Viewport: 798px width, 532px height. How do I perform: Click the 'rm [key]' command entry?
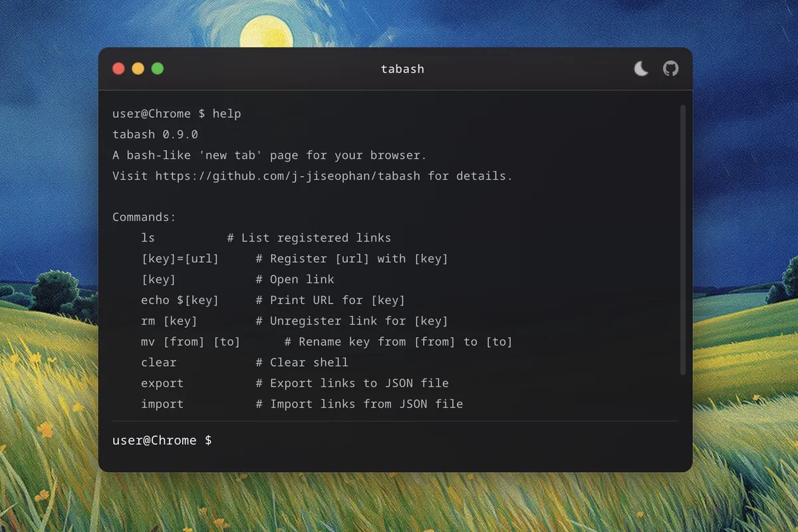pyautogui.click(x=169, y=321)
